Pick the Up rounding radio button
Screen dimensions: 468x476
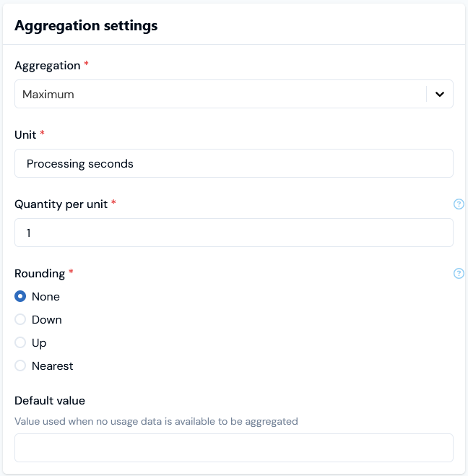pyautogui.click(x=20, y=343)
